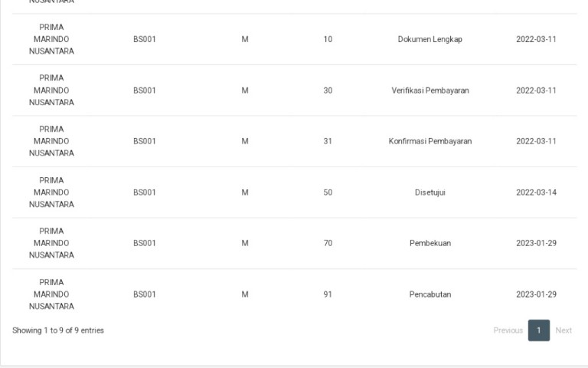Viewport: 588px width, 368px height.
Task: Select page 1 in pagination
Action: click(x=539, y=330)
